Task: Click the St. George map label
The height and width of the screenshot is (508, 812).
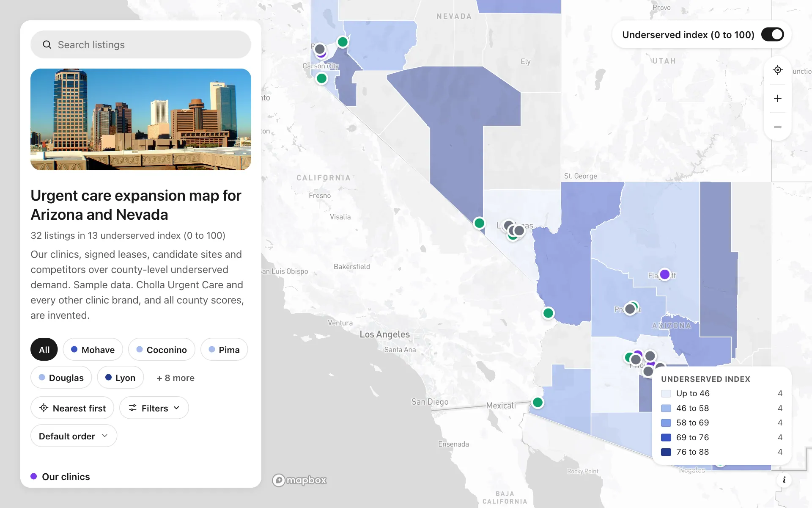Action: coord(580,176)
